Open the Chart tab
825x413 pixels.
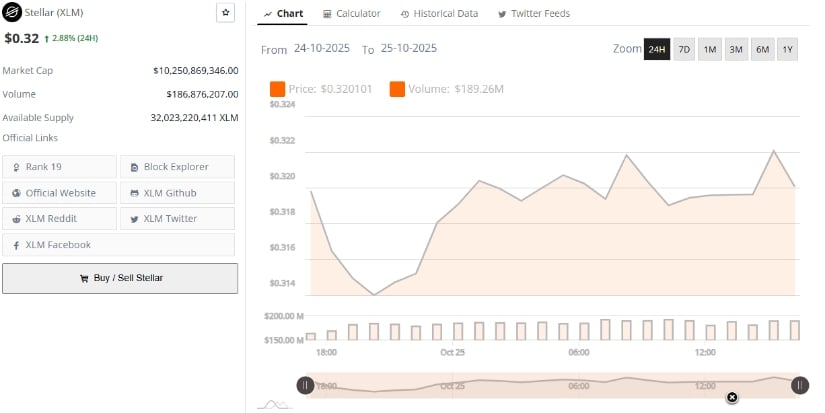point(283,14)
